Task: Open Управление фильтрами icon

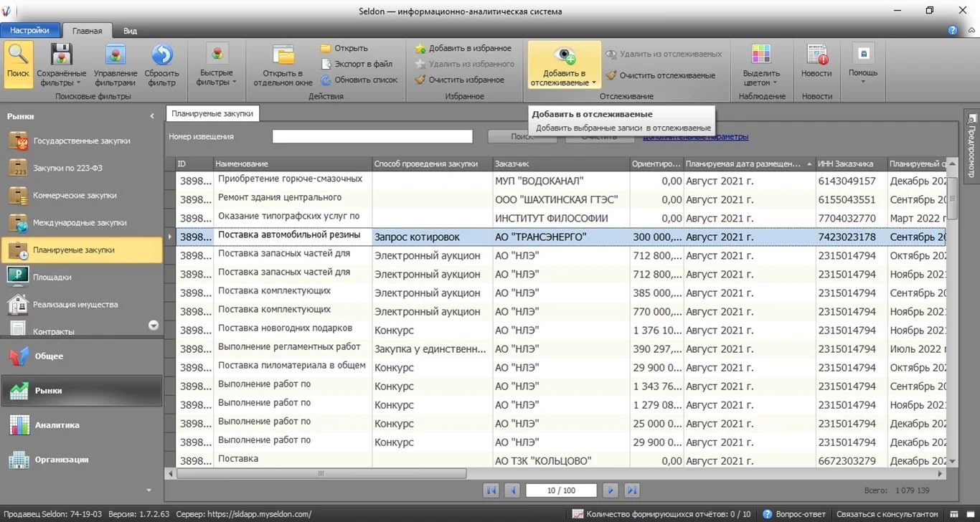Action: point(116,55)
